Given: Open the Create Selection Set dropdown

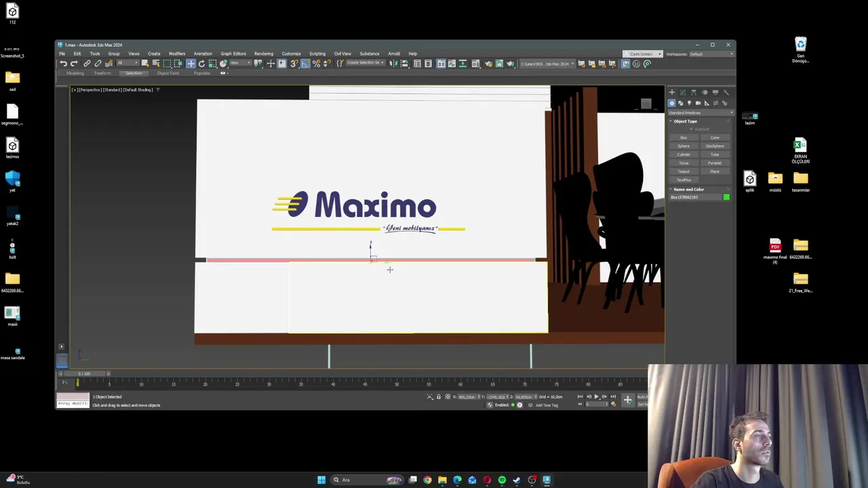Looking at the screenshot, I should coord(366,64).
